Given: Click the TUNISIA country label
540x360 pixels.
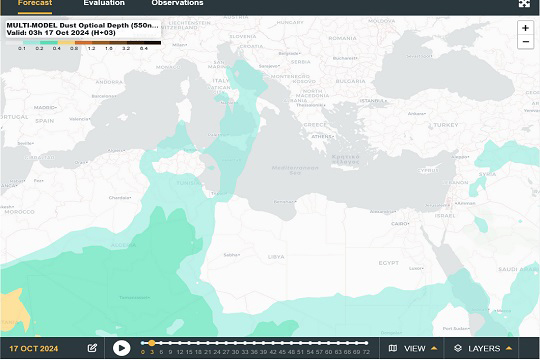Looking at the screenshot, I should coord(188,183).
